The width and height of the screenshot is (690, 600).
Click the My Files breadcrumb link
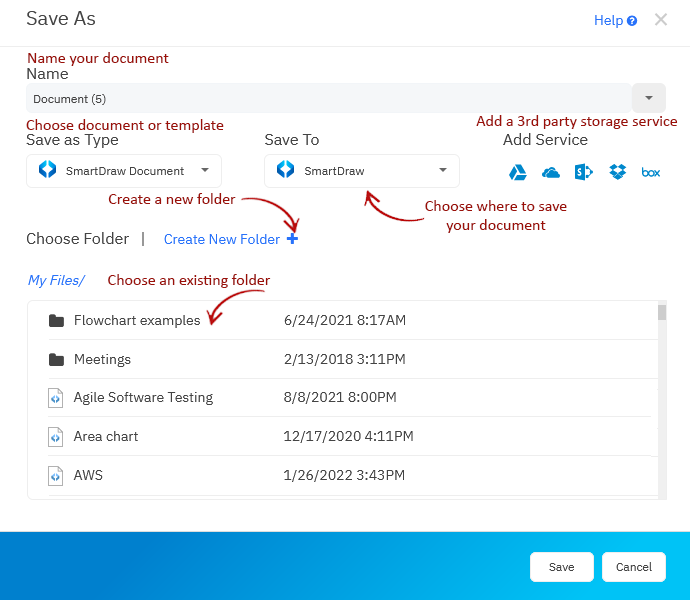[x=56, y=280]
